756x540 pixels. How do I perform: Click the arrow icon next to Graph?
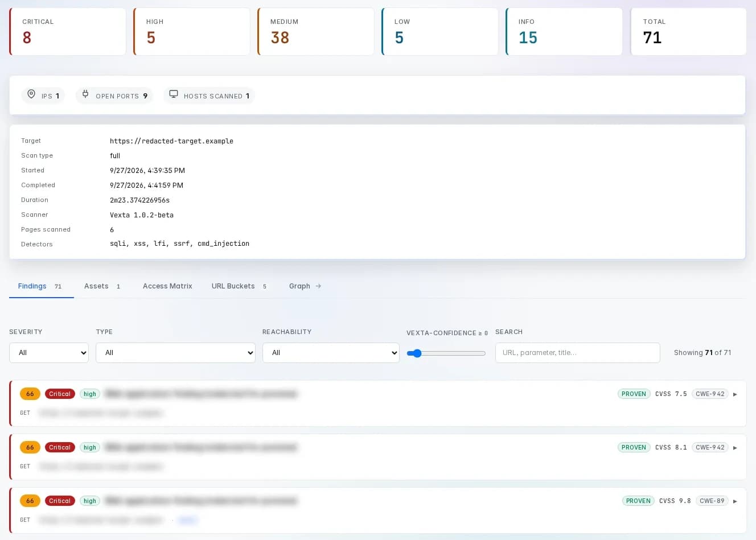point(318,286)
